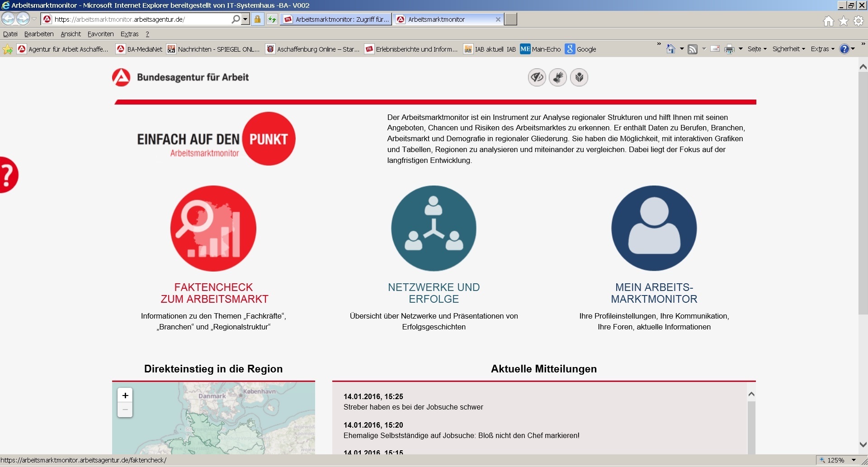This screenshot has width=868, height=467.
Task: Click the add-to-favorites-bar star icon
Action: click(8, 49)
